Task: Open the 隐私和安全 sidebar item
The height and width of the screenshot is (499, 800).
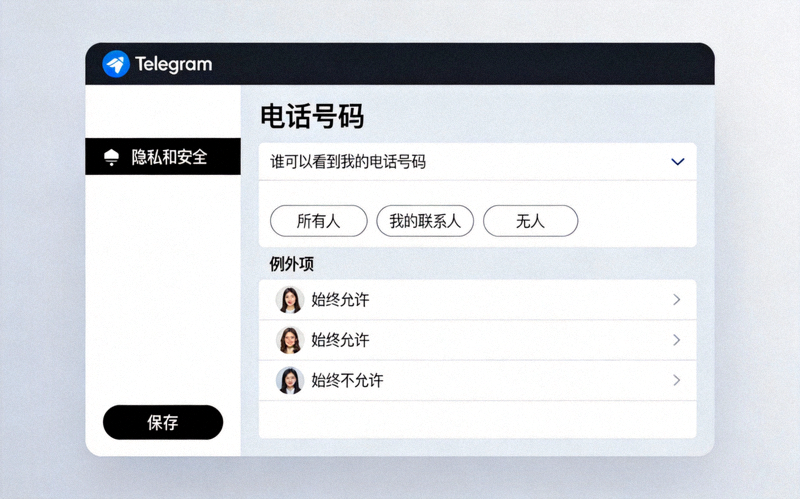Action: 163,156
